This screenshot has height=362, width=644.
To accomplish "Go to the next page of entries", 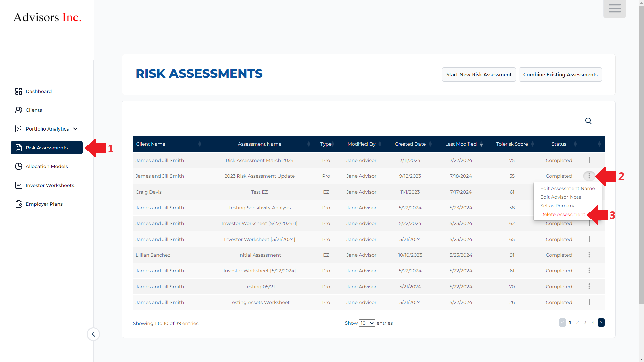I will coord(601,322).
